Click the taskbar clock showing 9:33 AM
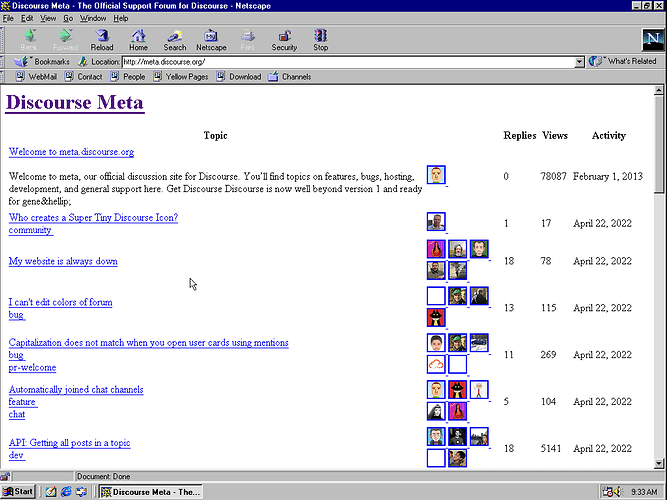The width and height of the screenshot is (667, 500). 644,492
